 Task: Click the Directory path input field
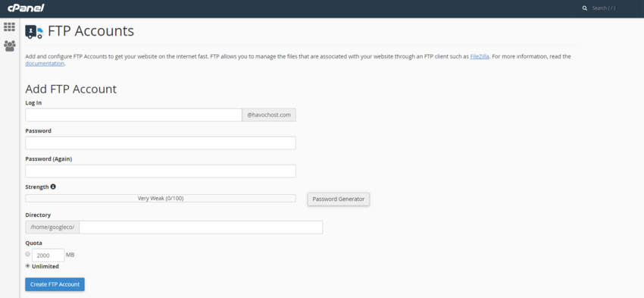click(201, 227)
